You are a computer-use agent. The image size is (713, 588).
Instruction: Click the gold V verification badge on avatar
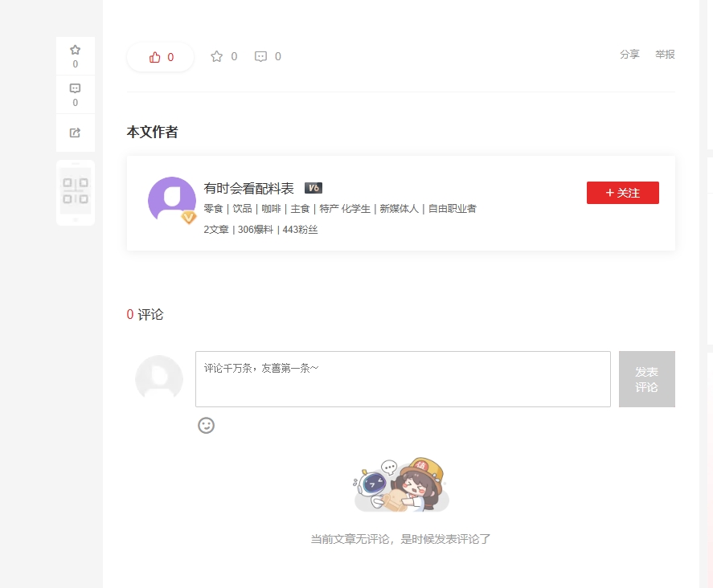coord(188,218)
